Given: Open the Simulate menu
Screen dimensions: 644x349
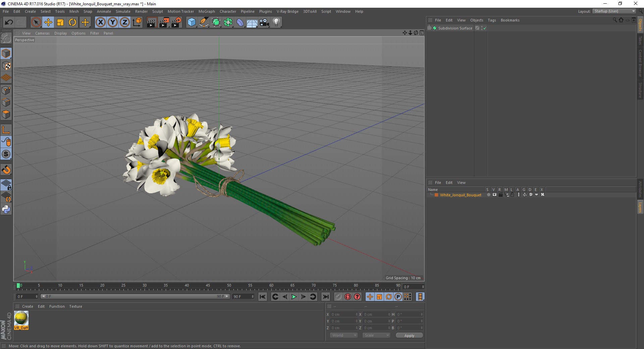Looking at the screenshot, I should tap(123, 11).
